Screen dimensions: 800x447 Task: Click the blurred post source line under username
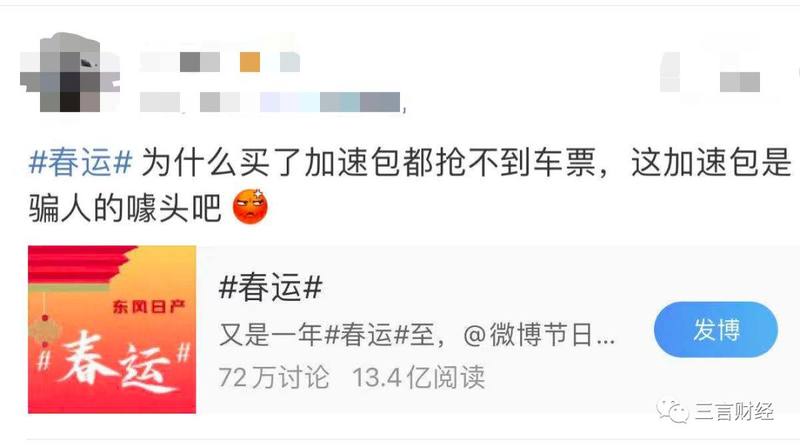[x=270, y=102]
